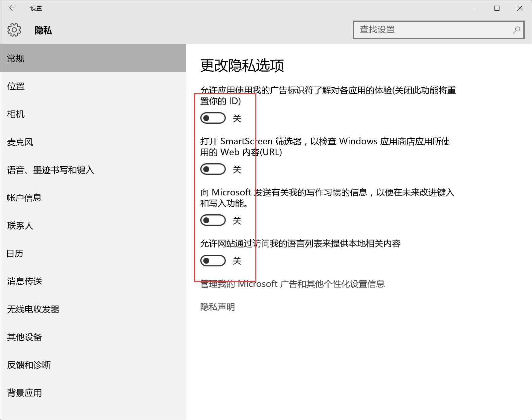This screenshot has height=420, width=532.
Task: Close the 设置 window
Action: coord(520,8)
